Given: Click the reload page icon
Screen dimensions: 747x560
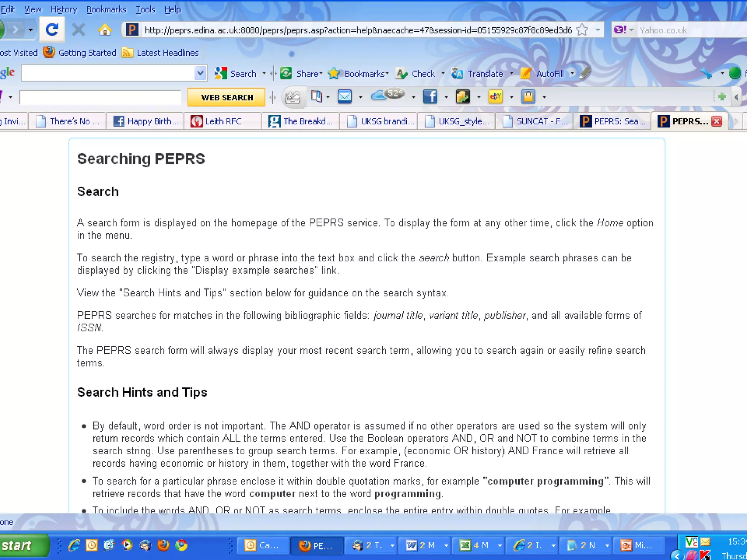Looking at the screenshot, I should point(52,30).
